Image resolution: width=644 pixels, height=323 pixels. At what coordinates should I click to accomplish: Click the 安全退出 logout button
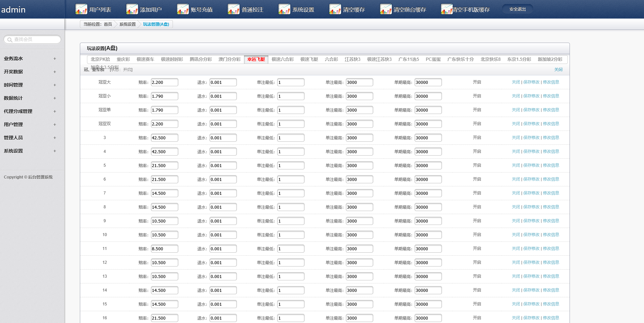pos(517,9)
